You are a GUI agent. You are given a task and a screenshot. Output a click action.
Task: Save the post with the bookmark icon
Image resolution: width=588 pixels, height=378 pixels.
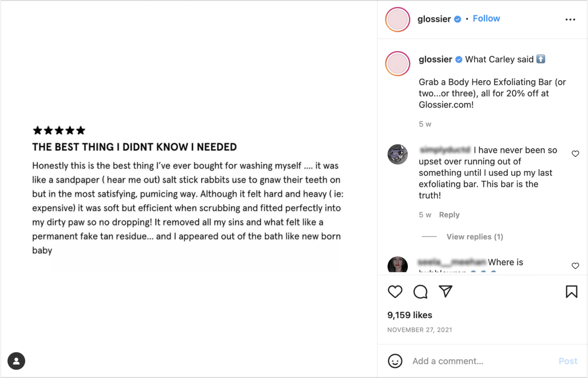[x=571, y=292]
